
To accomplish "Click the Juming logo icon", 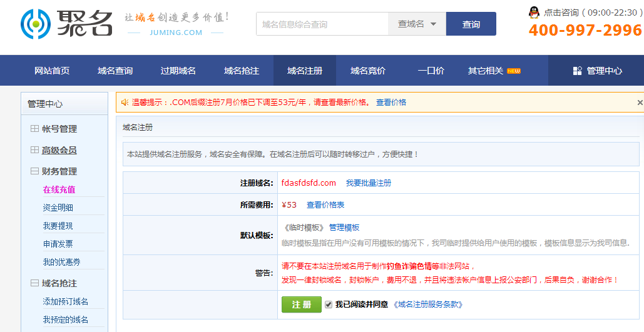I will (x=36, y=24).
